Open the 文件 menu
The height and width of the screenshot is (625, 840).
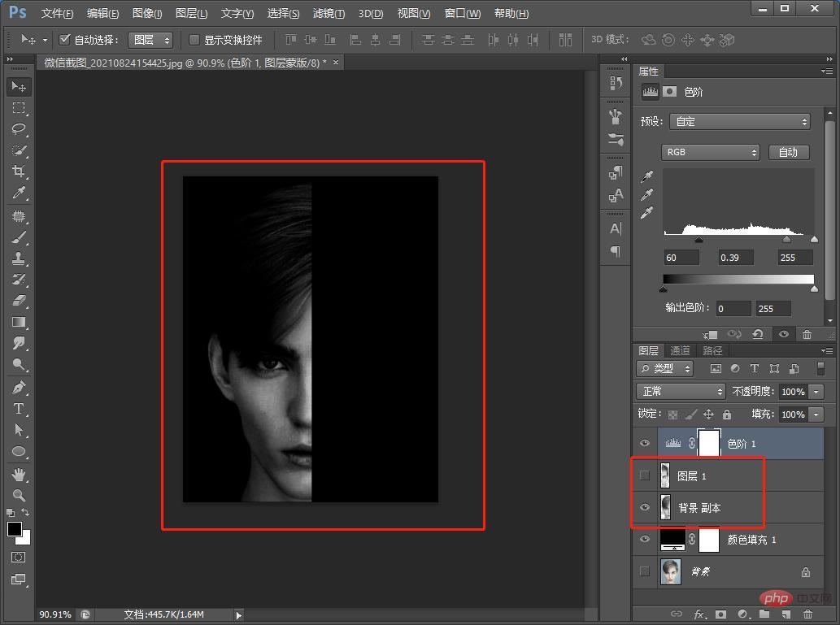click(57, 13)
